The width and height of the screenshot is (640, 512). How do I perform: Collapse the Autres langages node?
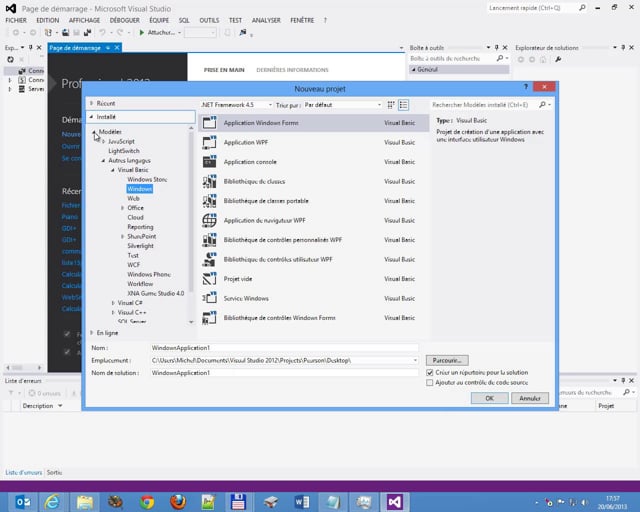pyautogui.click(x=103, y=160)
